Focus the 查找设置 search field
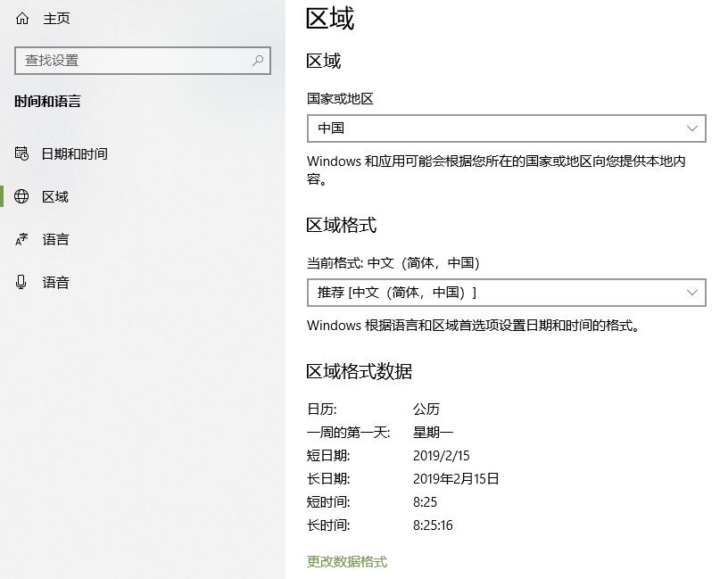This screenshot has width=728, height=579. tap(143, 61)
